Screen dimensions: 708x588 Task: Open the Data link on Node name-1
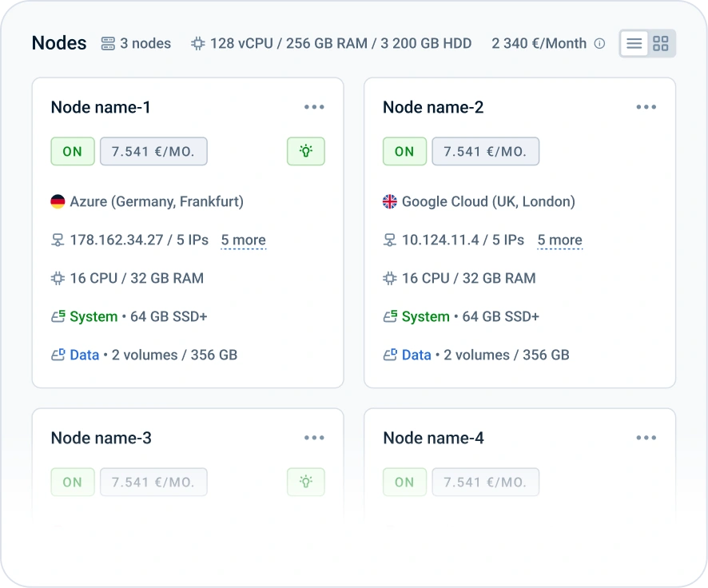pyautogui.click(x=85, y=356)
